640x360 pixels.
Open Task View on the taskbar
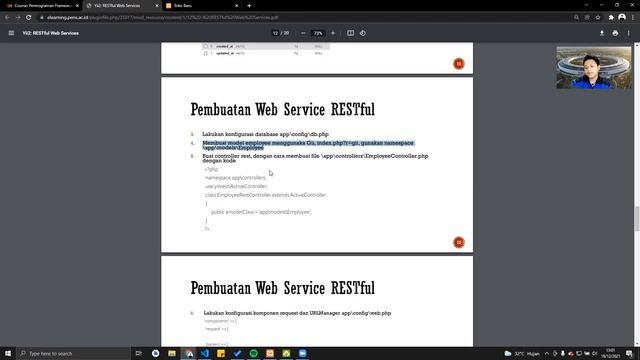click(138, 353)
